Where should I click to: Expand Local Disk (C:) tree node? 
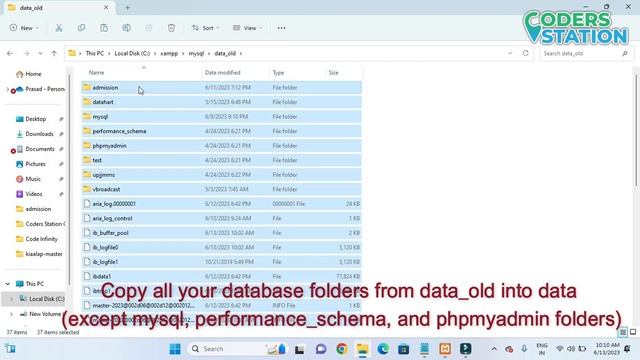coord(11,299)
